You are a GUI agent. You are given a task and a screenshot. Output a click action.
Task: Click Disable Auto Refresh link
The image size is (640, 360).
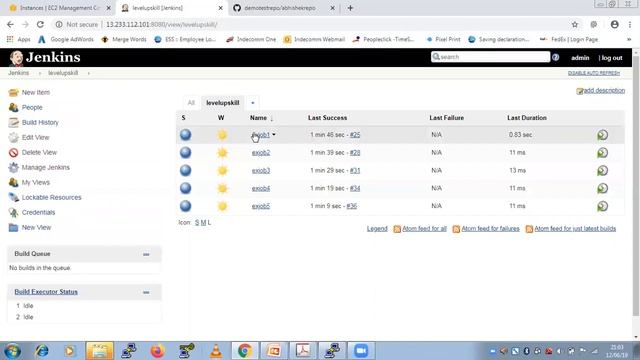594,73
